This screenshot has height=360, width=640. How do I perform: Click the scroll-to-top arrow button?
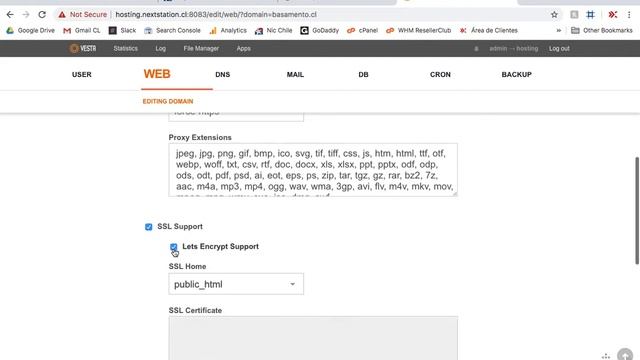[x=625, y=355]
